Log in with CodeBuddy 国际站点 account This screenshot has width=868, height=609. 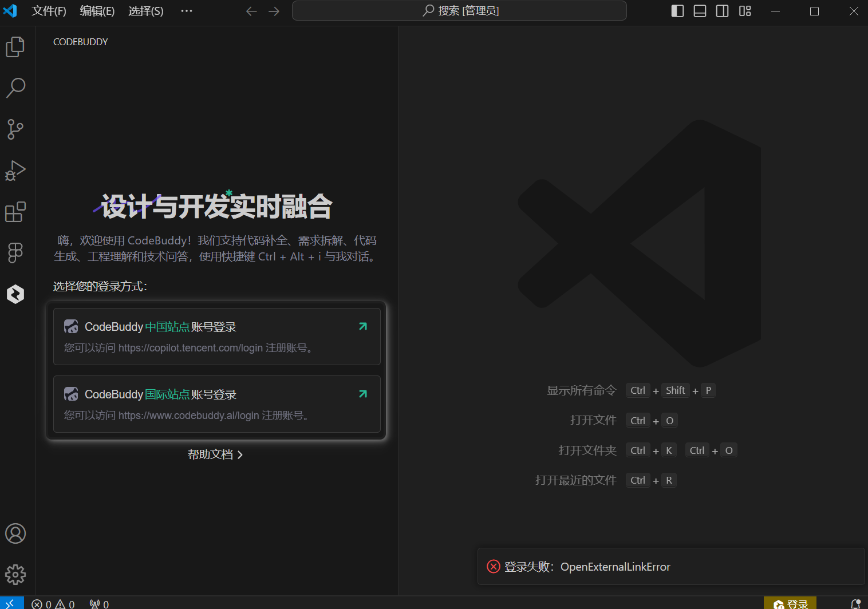click(217, 404)
